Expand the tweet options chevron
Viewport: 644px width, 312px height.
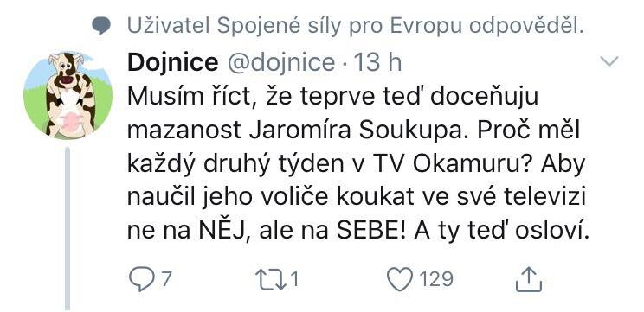coord(609,61)
